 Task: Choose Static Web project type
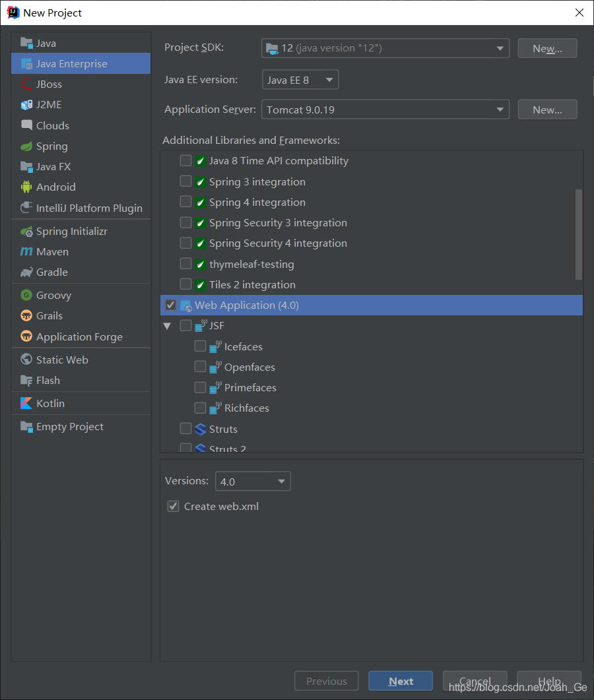click(81, 360)
